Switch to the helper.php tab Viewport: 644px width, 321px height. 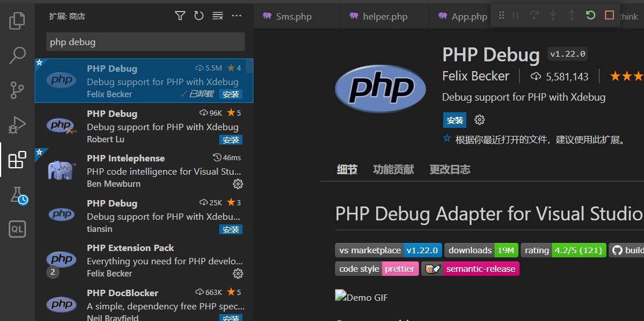coord(385,16)
